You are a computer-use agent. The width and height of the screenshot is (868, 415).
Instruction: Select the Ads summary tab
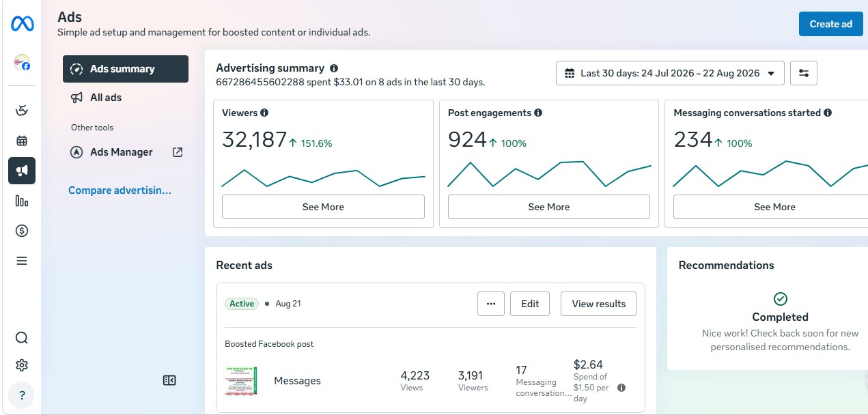[126, 69]
